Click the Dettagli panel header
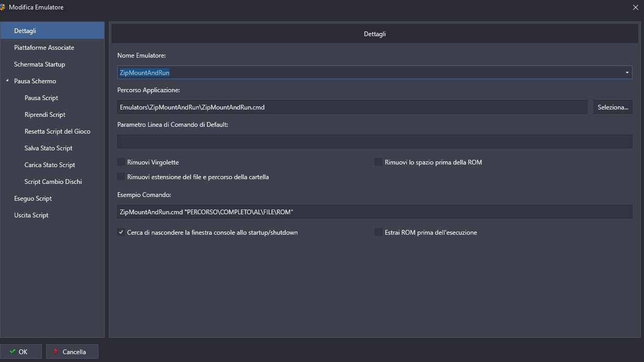The image size is (644, 362). click(375, 34)
